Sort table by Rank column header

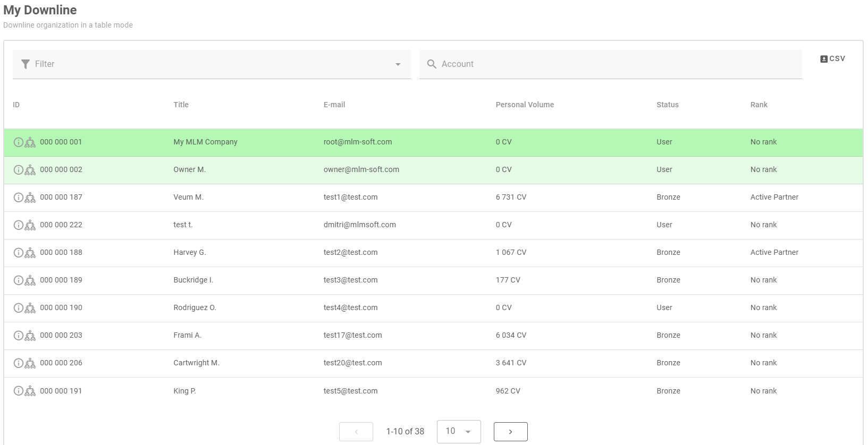pos(759,105)
